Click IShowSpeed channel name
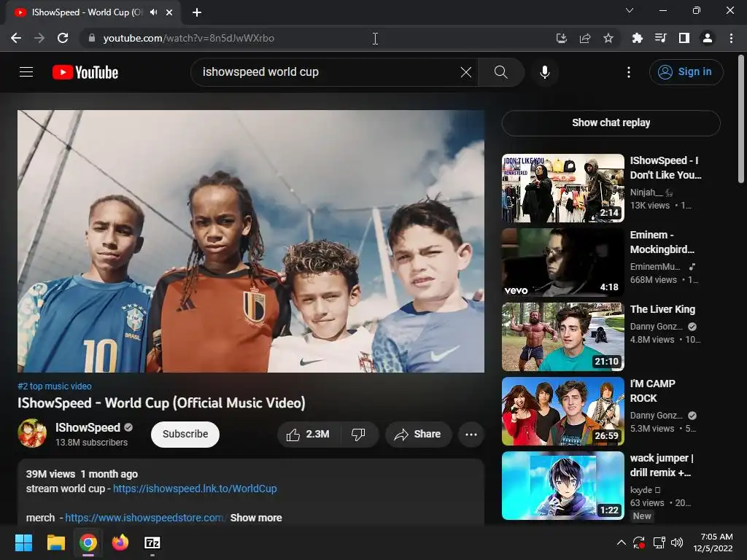 click(x=88, y=427)
